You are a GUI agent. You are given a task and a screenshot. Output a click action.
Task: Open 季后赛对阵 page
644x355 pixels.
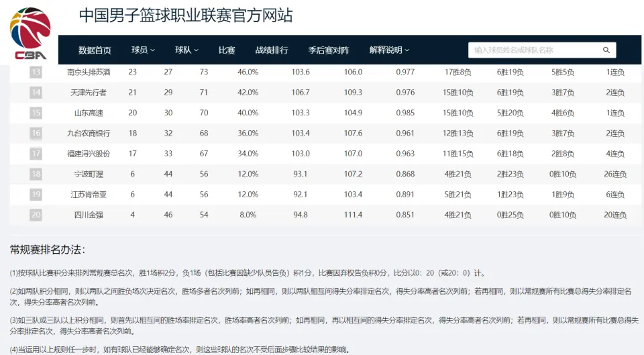[329, 50]
